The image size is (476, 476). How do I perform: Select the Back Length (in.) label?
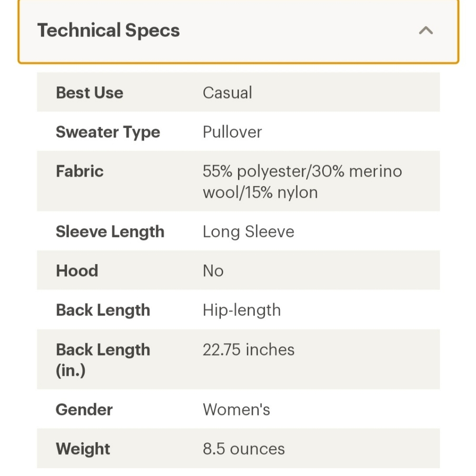coord(103,360)
